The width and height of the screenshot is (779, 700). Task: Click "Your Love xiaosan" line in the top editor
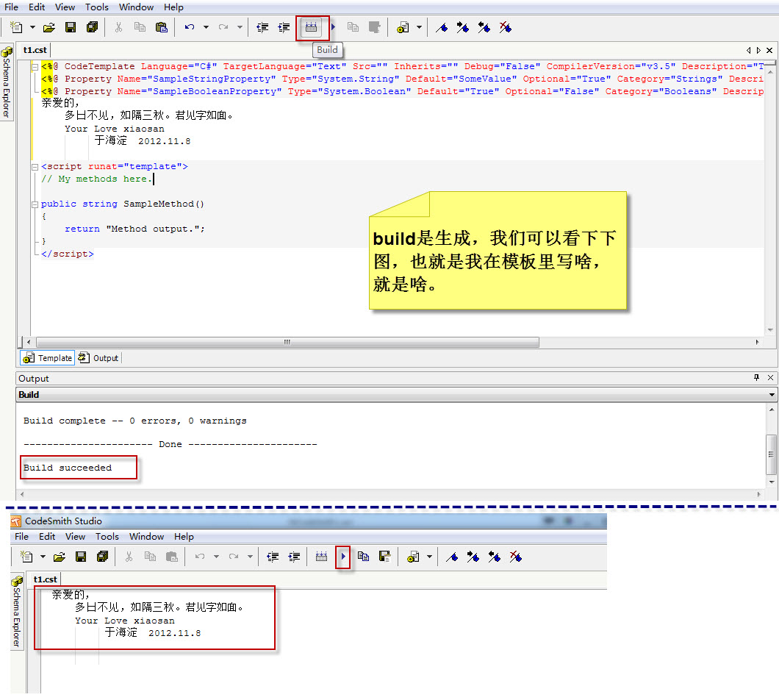tap(114, 129)
